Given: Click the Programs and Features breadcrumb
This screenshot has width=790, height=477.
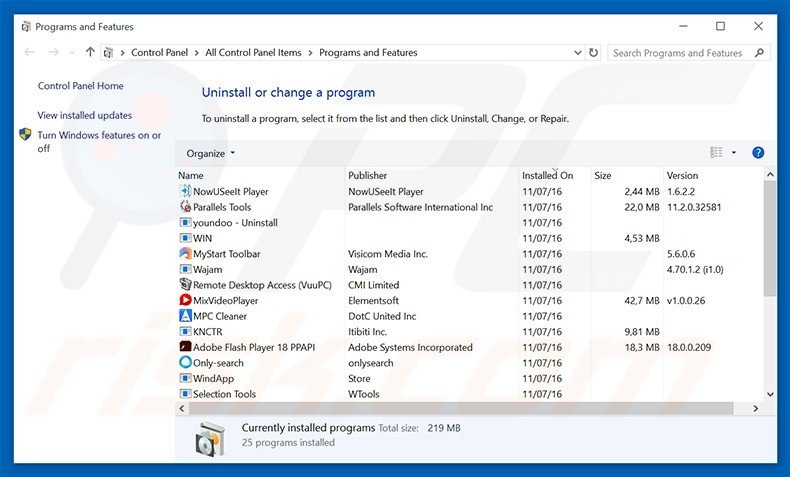Looking at the screenshot, I should point(368,52).
